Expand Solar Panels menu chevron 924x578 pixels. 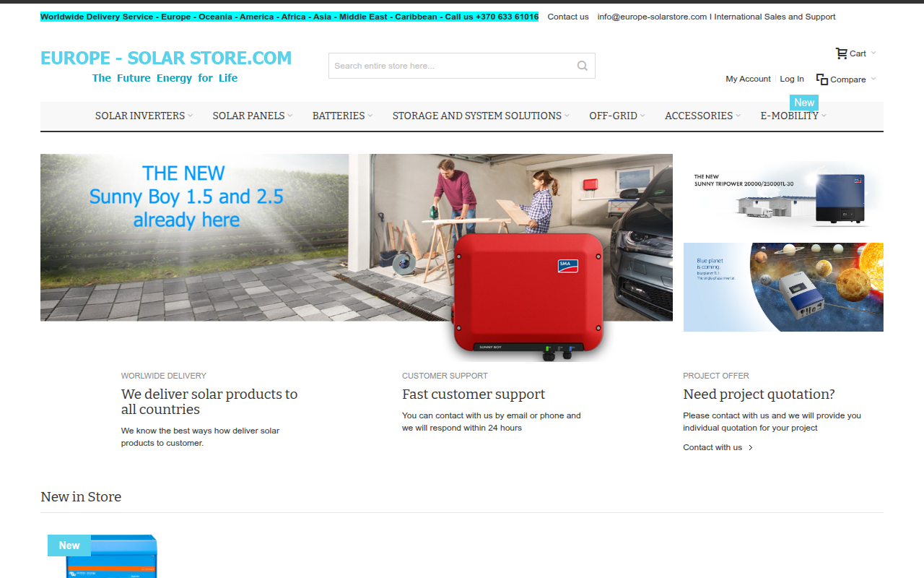click(290, 116)
